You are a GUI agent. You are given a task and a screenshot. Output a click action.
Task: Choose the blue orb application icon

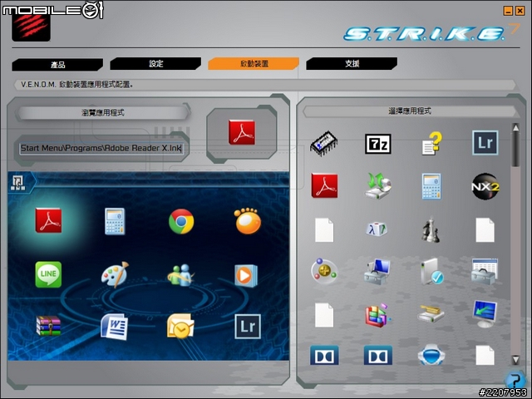pyautogui.click(x=431, y=355)
